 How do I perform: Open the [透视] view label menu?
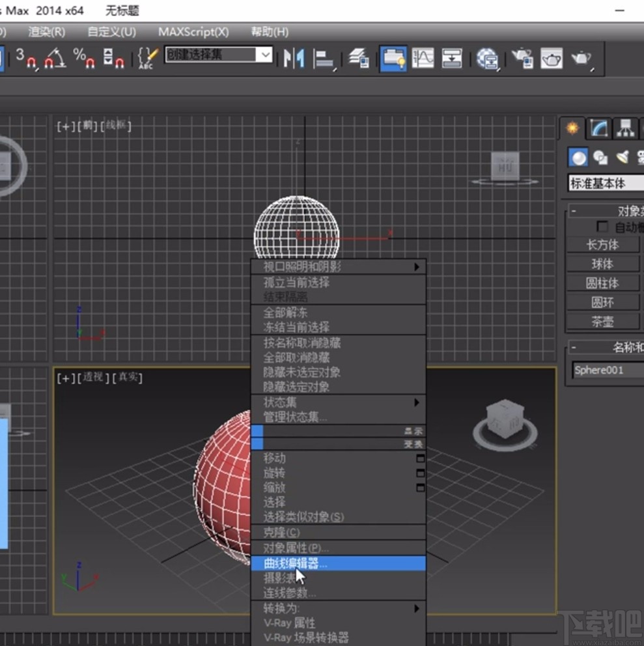pyautogui.click(x=93, y=377)
